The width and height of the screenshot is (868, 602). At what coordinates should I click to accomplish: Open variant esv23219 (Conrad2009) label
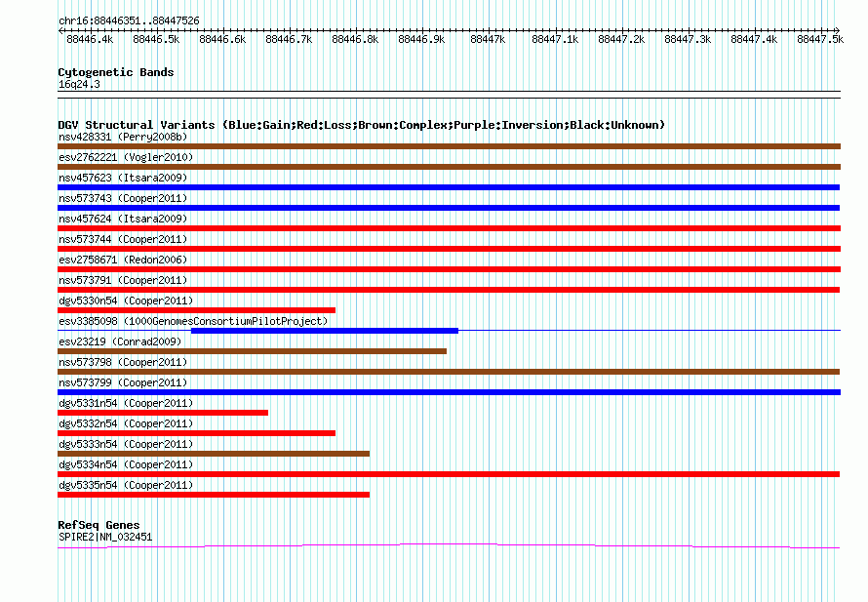pos(120,341)
